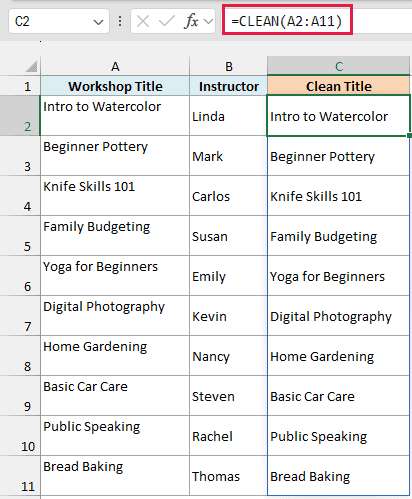Image resolution: width=412 pixels, height=499 pixels.
Task: Select the row 5 header
Action: (20, 236)
